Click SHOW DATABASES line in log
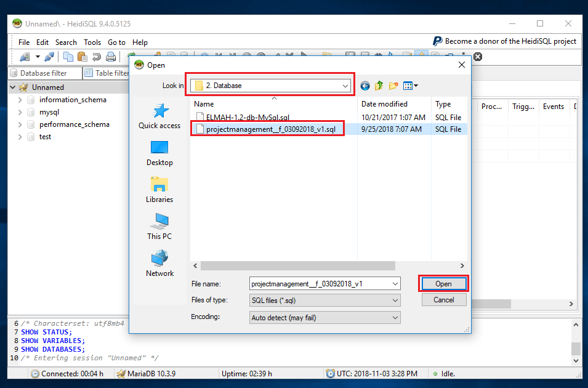This screenshot has height=388, width=588. [53, 349]
